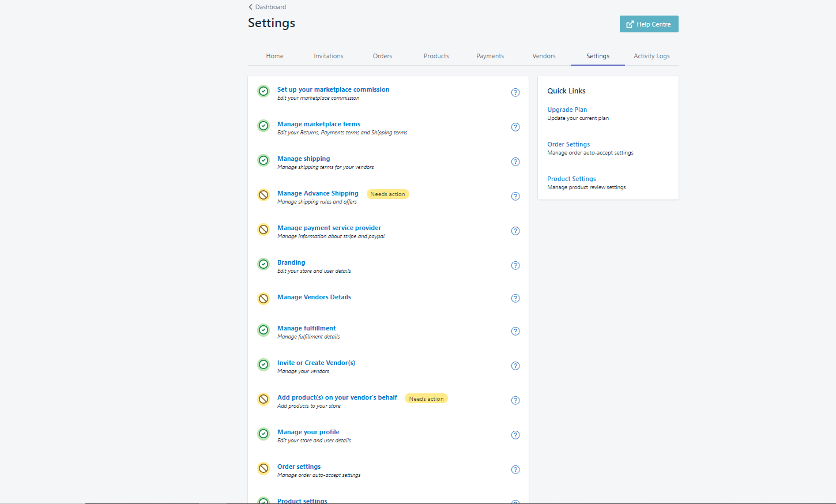Open Product Settings in Quick Links
Viewport: 836px width, 504px height.
click(571, 179)
